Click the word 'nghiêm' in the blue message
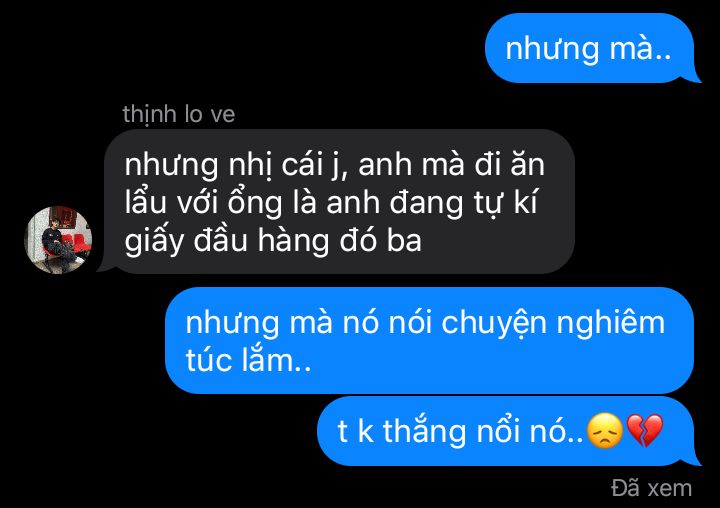The height and width of the screenshot is (508, 720). point(610,323)
